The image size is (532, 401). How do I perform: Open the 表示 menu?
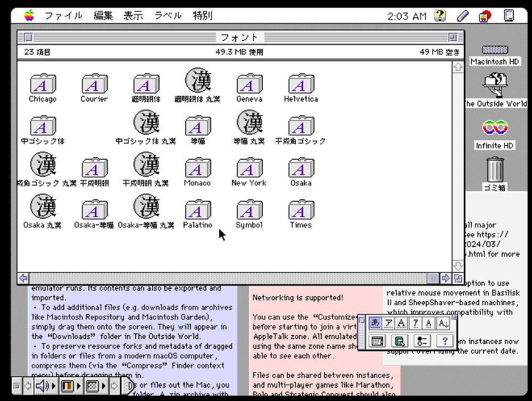(x=133, y=15)
